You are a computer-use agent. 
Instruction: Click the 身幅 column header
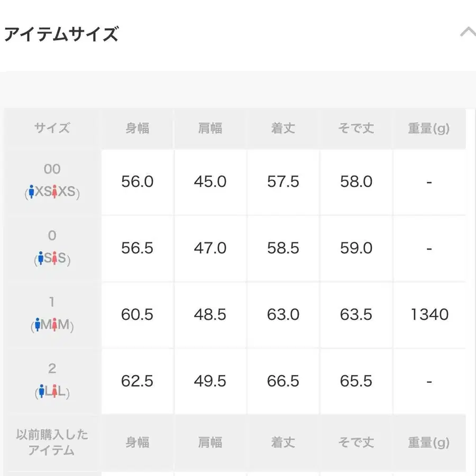point(137,128)
